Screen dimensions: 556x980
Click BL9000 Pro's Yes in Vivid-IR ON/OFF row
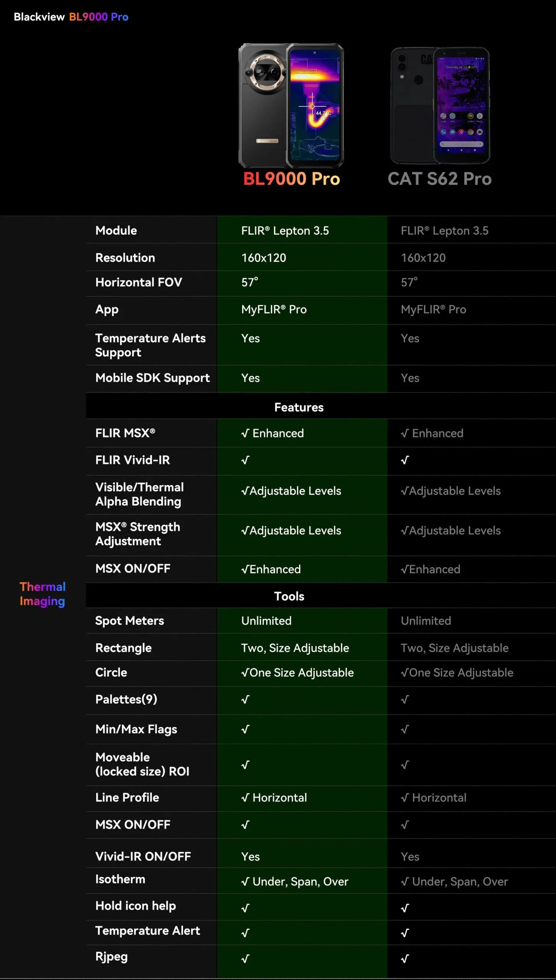click(250, 857)
